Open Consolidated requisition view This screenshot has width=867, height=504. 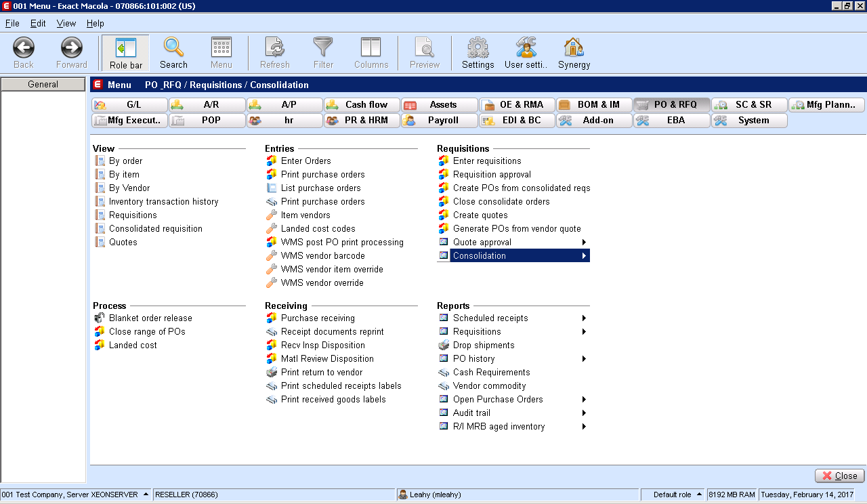155,229
